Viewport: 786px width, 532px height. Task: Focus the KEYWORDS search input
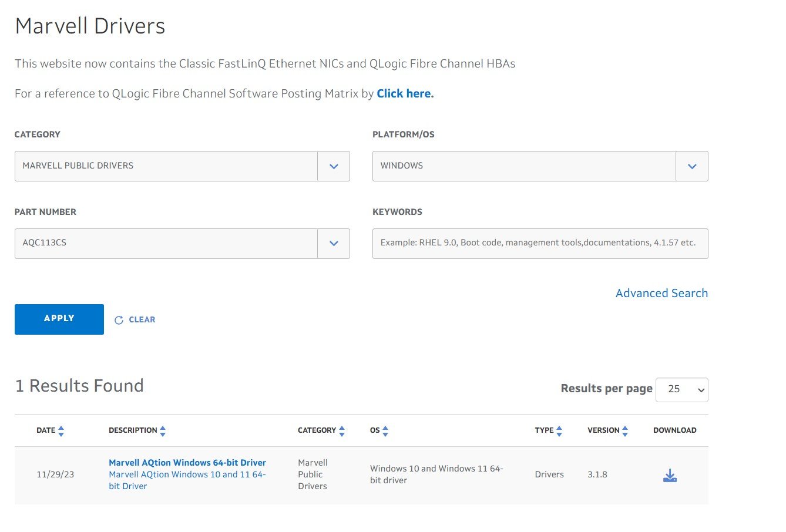(540, 244)
